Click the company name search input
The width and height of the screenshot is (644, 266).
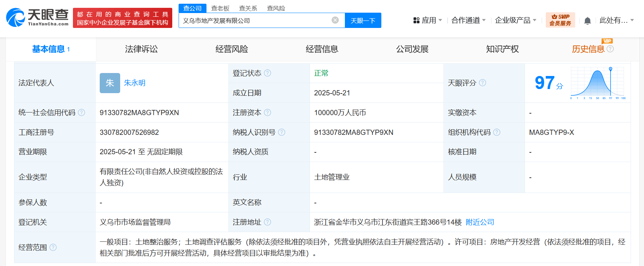coord(255,20)
